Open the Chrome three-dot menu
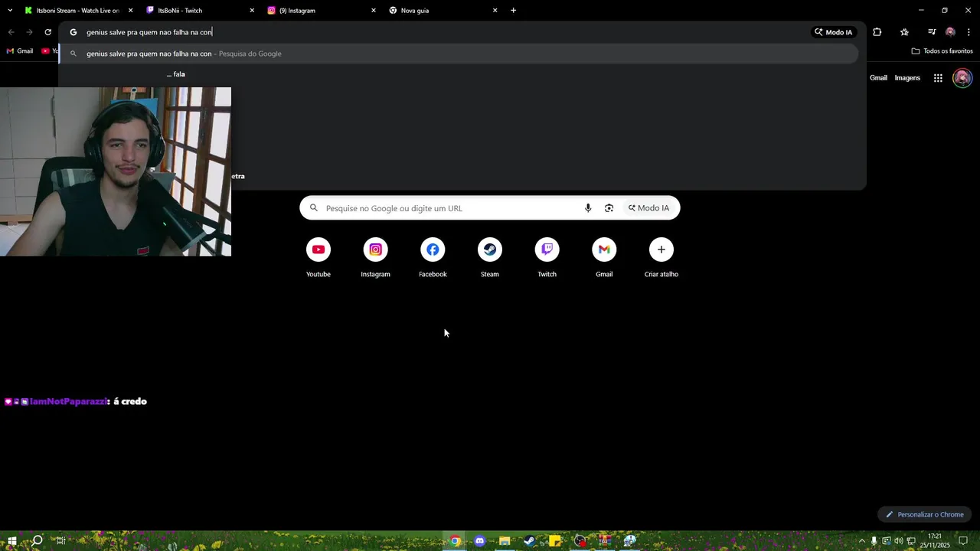 [969, 32]
